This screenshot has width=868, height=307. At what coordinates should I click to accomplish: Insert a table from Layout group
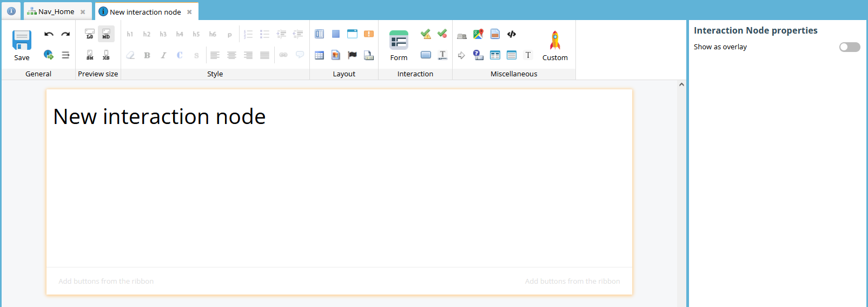tap(320, 55)
